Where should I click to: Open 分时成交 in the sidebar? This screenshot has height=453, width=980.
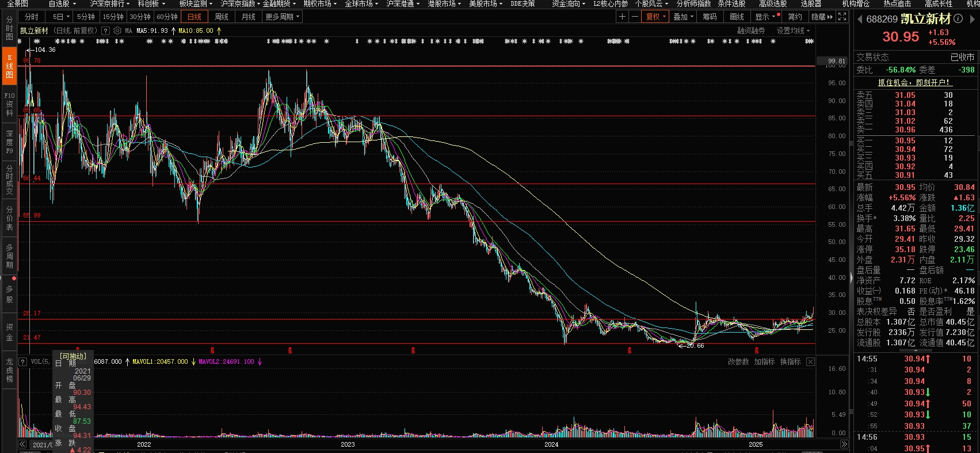click(9, 180)
